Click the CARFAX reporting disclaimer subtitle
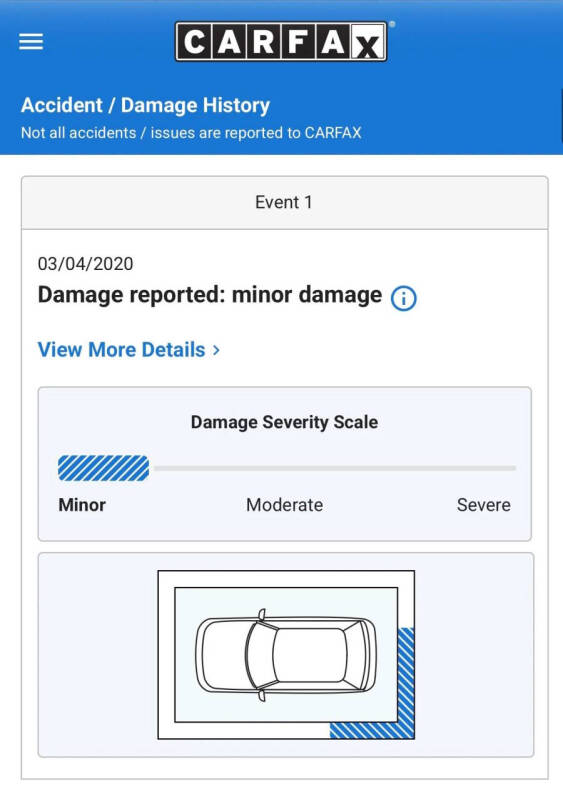The image size is (563, 800). coord(191,133)
